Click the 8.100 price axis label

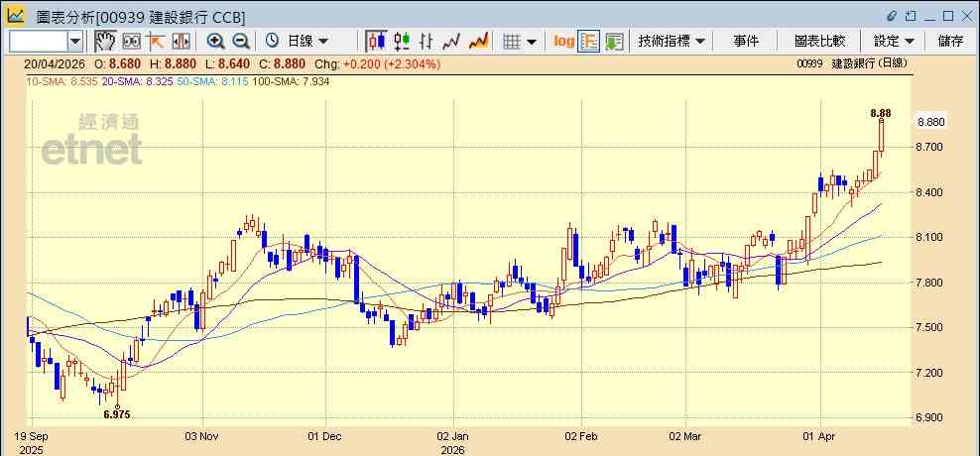(x=929, y=237)
